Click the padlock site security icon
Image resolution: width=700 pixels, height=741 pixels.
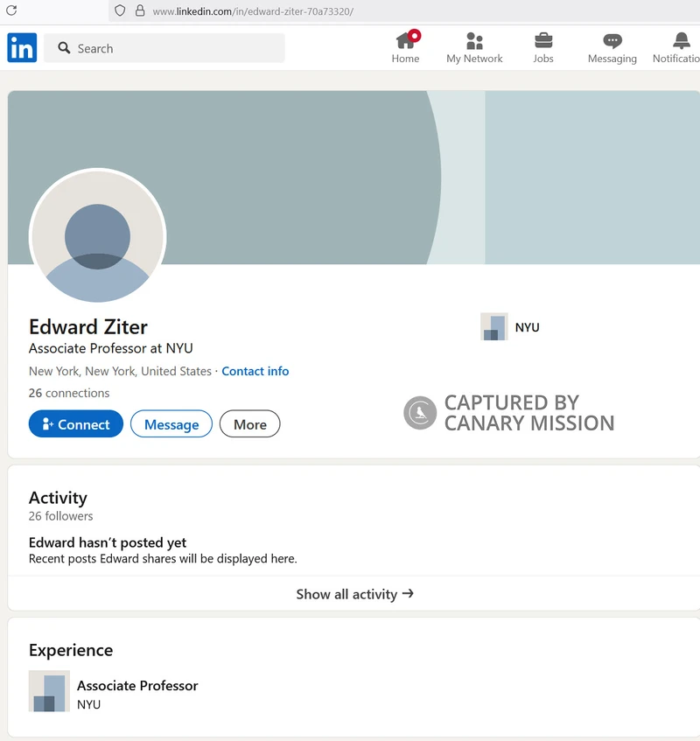(x=139, y=11)
